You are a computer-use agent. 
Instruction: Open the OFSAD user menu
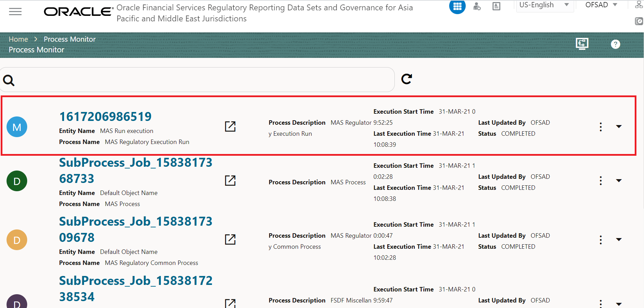601,5
